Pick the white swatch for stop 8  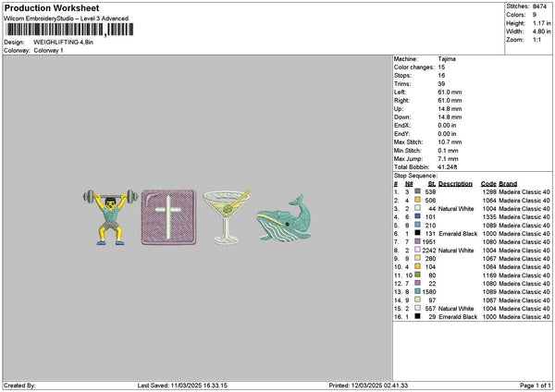click(x=418, y=250)
